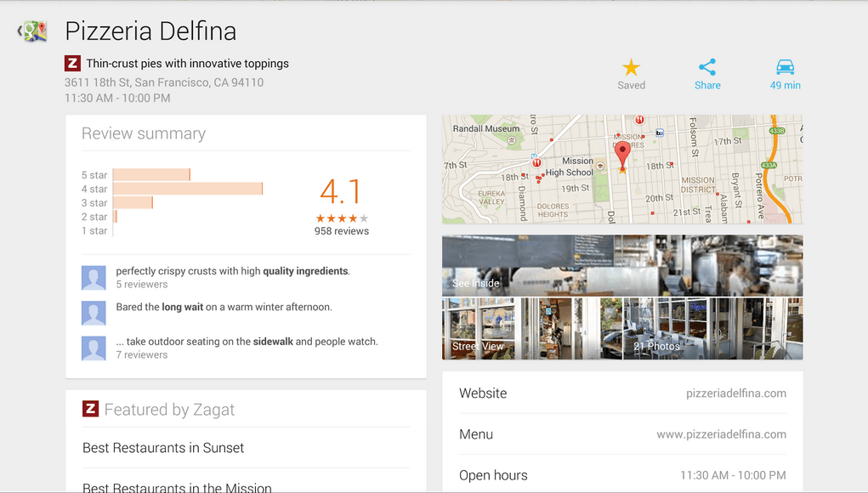
Task: Toggle the Saved star icon
Action: (x=631, y=67)
